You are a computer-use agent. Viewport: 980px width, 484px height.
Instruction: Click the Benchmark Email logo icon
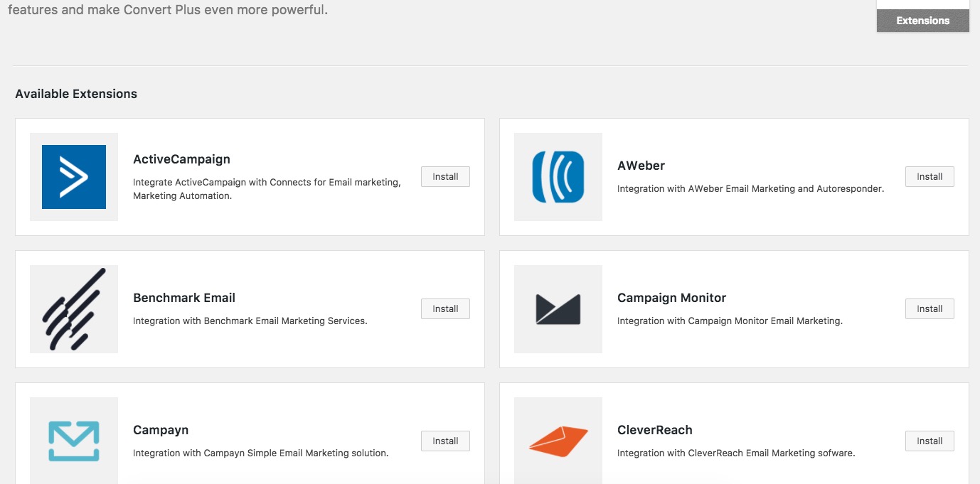coord(73,308)
